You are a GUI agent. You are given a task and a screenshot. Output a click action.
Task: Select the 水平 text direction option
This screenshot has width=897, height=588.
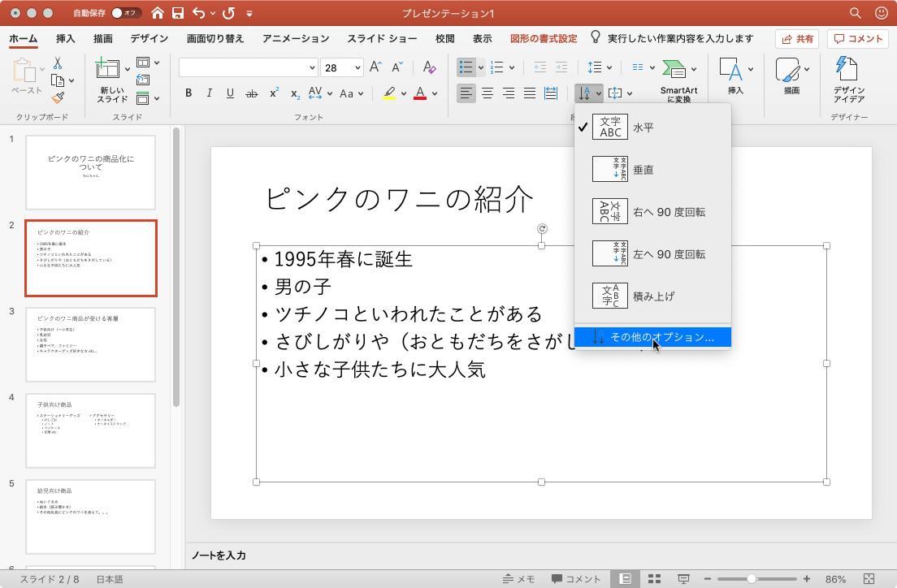(x=643, y=128)
